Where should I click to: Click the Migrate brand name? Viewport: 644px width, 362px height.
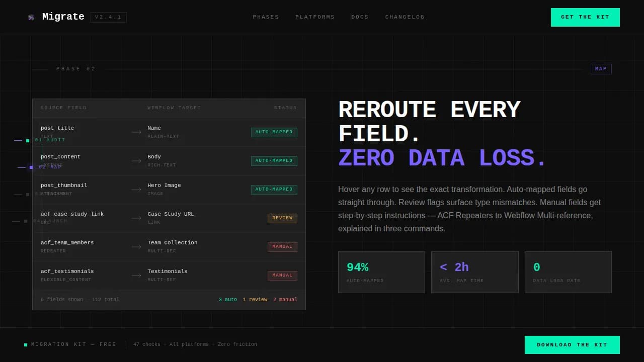pyautogui.click(x=63, y=17)
